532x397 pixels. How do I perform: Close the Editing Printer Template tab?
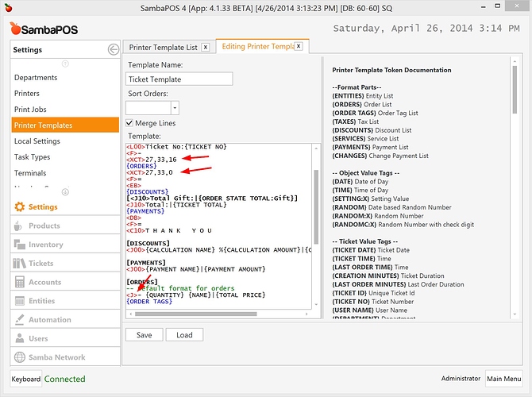coord(299,46)
